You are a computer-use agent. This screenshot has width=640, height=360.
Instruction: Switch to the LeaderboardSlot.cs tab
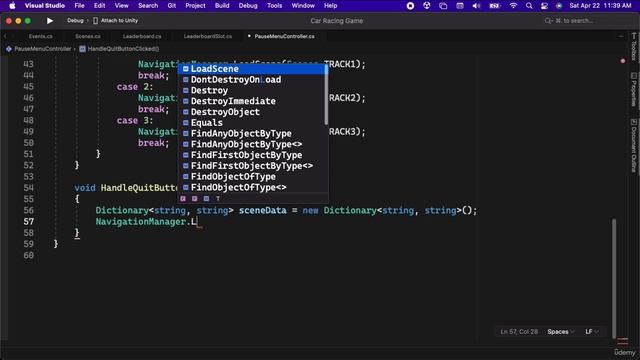click(208, 36)
